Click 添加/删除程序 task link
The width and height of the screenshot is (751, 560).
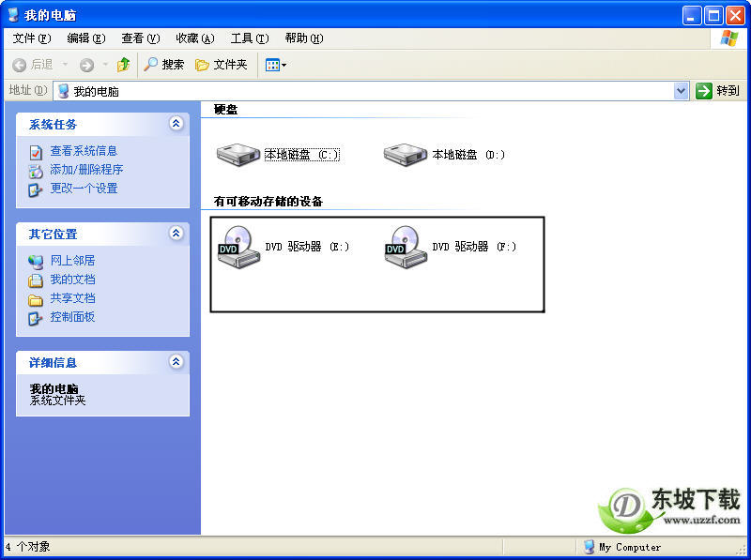(86, 170)
